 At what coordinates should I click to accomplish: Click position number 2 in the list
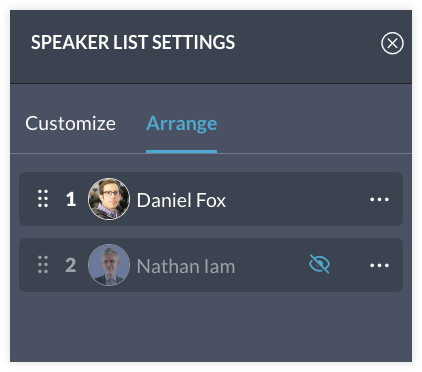(x=71, y=265)
